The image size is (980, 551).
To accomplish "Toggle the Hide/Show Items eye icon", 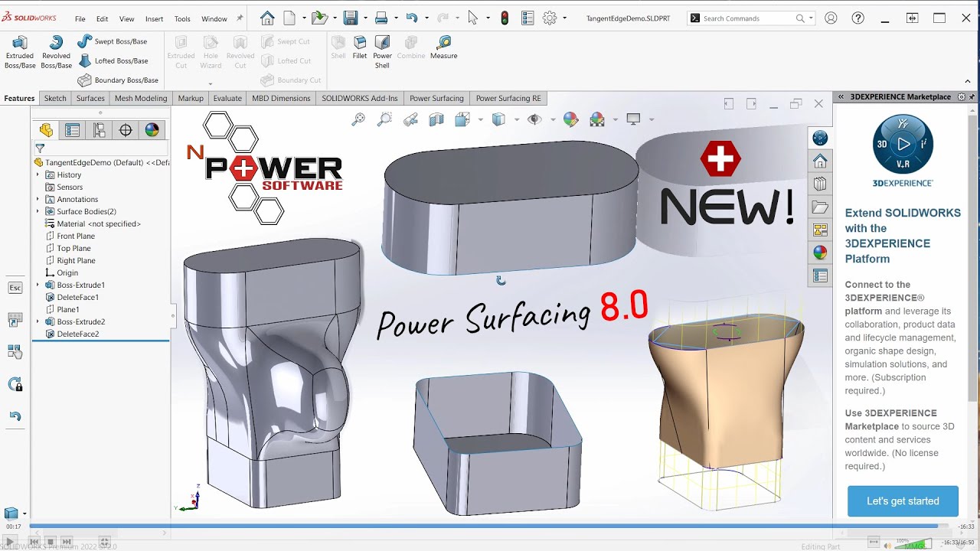I will point(534,119).
